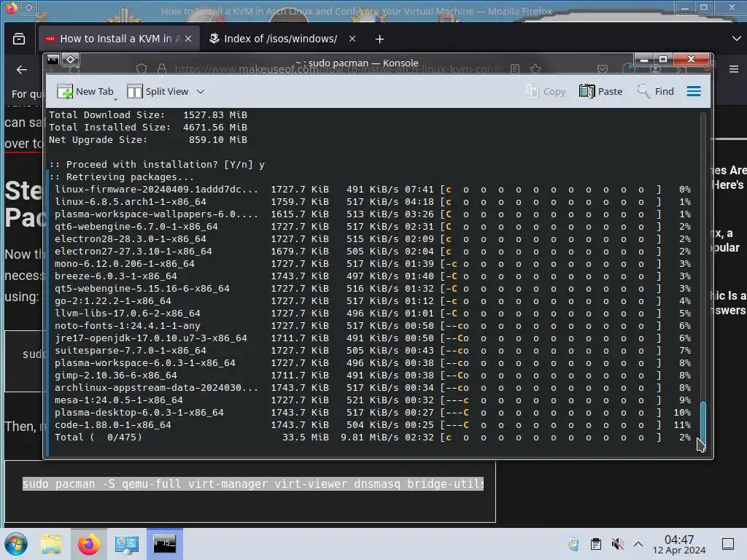Image resolution: width=747 pixels, height=560 pixels.
Task: Click Firefox window pin icon in title bar
Action: pyautogui.click(x=28, y=7)
